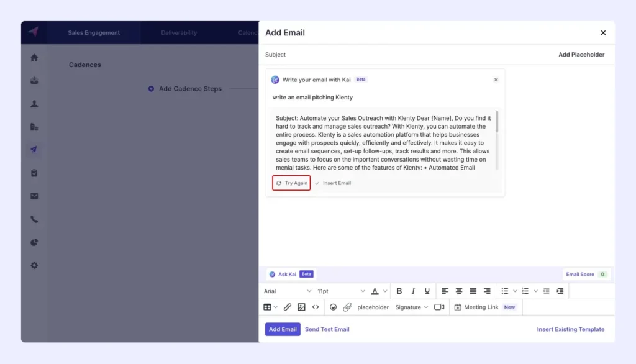This screenshot has width=636, height=364.
Task: Select the paper plane Sales Engagement icon
Action: tap(34, 149)
